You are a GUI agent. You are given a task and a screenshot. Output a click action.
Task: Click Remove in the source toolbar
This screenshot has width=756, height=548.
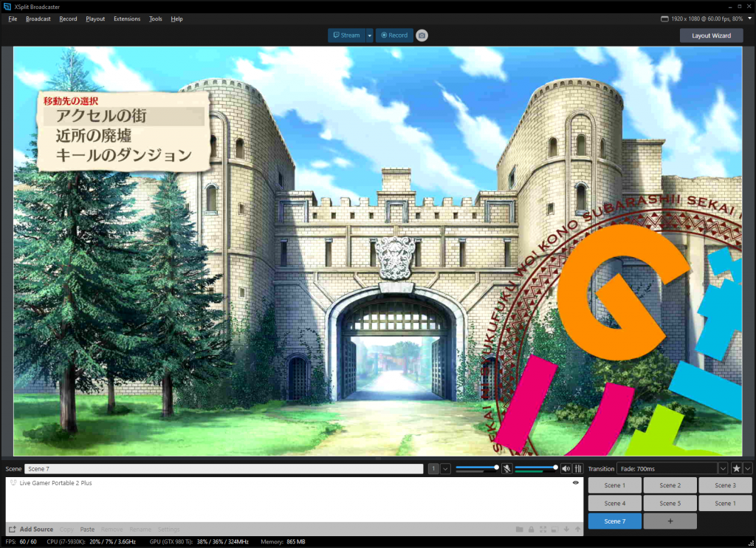(x=112, y=530)
